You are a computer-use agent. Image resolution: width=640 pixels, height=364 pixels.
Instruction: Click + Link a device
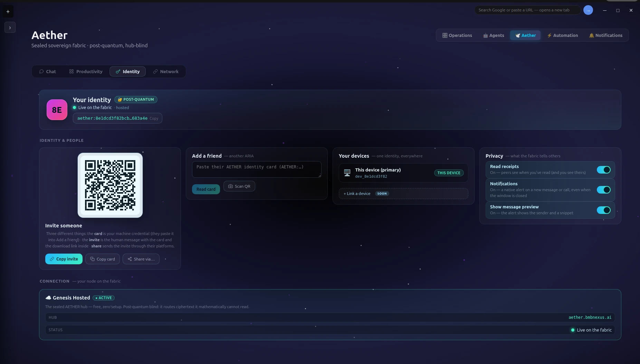403,194
